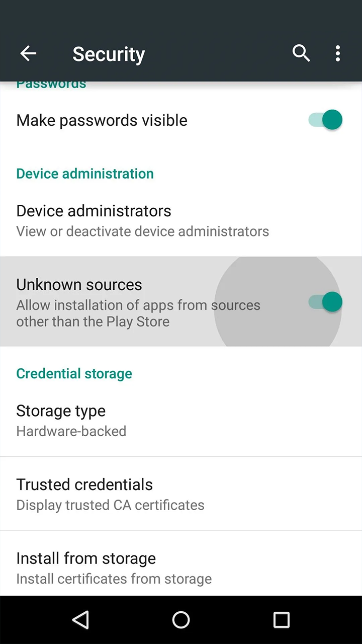The width and height of the screenshot is (362, 644).
Task: Toggle installation from unknown sources off
Action: coord(324,302)
